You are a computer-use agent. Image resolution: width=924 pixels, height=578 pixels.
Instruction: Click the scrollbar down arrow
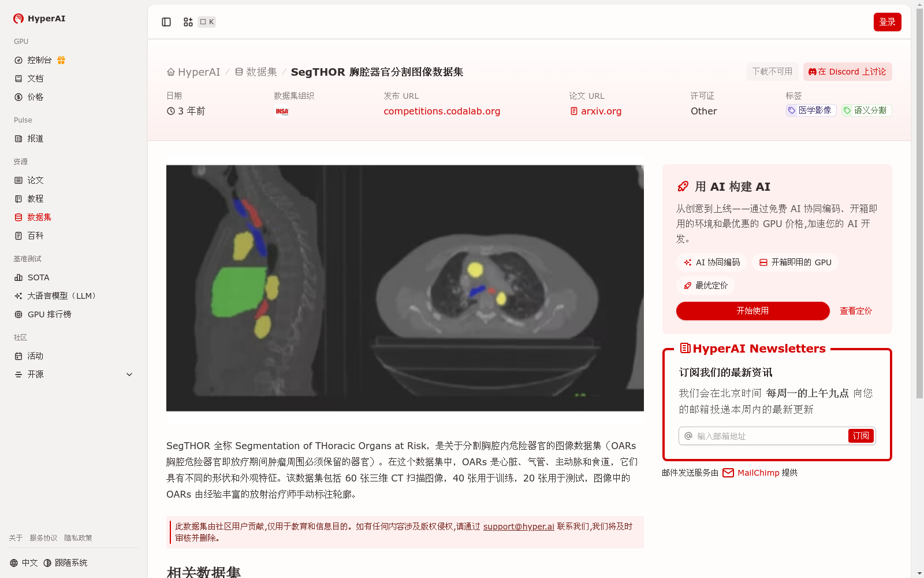tap(919, 573)
